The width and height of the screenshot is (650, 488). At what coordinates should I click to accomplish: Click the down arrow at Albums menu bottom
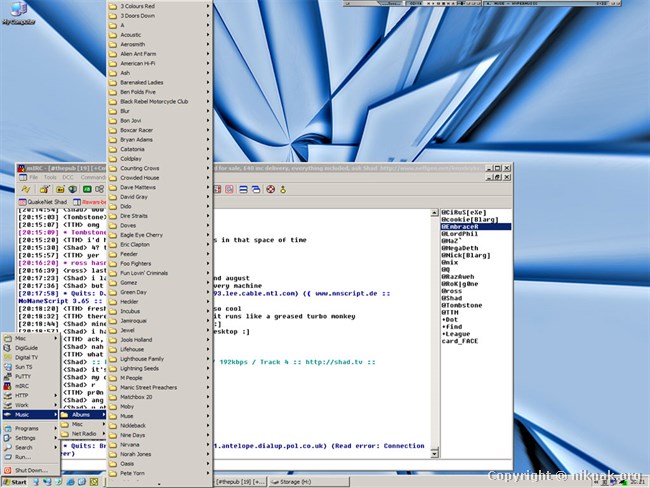(x=159, y=484)
